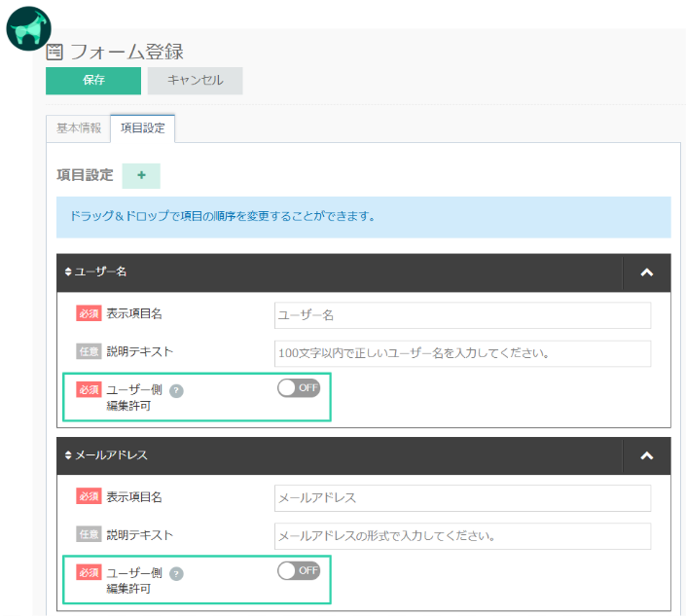The image size is (686, 616).
Task: Toggle ユーザー側編集許可 switch in ユーザー名 section
Action: pyautogui.click(x=298, y=388)
